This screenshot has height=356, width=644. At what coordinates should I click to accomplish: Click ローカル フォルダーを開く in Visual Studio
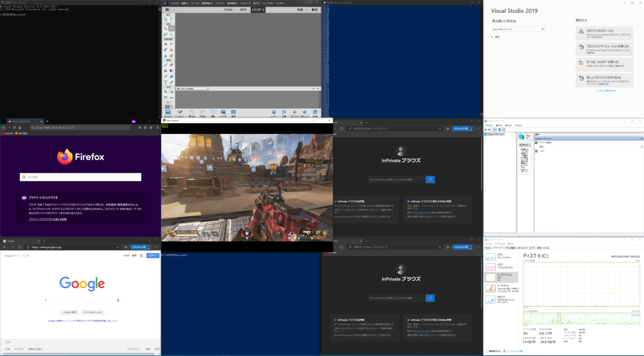point(604,64)
